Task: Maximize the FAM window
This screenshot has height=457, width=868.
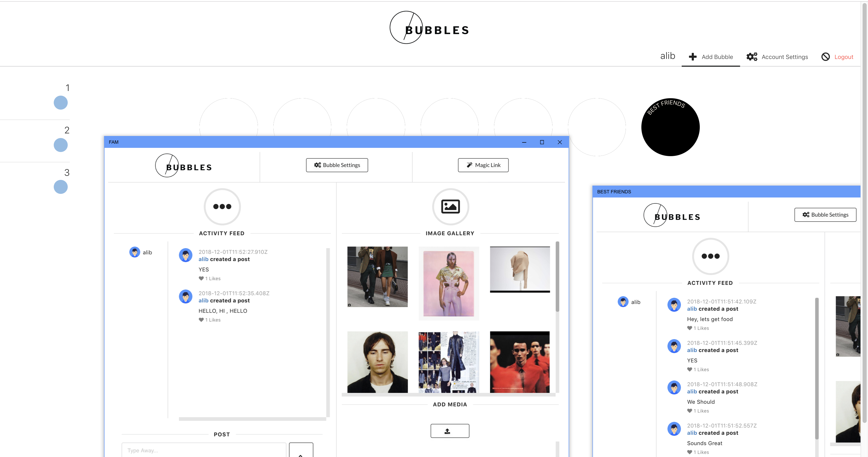Action: coord(542,142)
